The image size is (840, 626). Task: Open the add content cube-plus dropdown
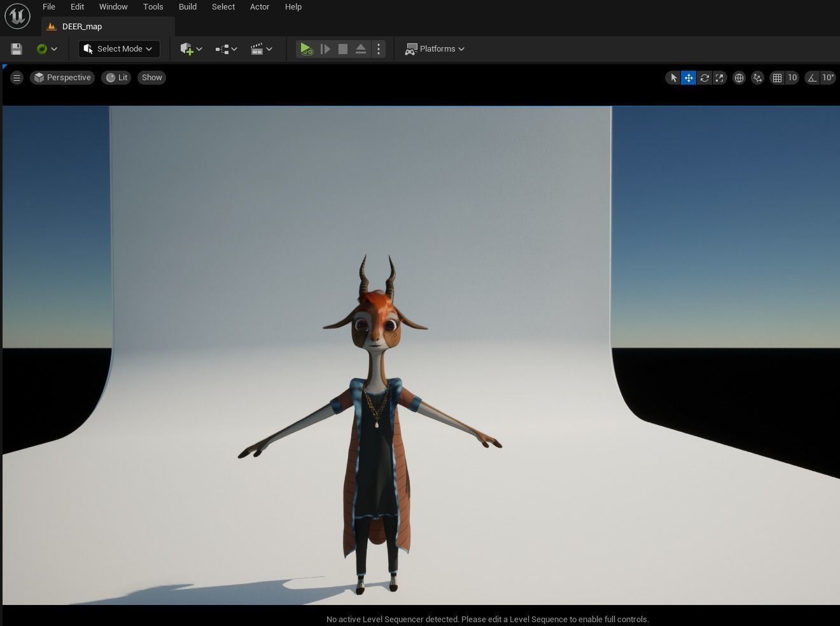tap(191, 49)
